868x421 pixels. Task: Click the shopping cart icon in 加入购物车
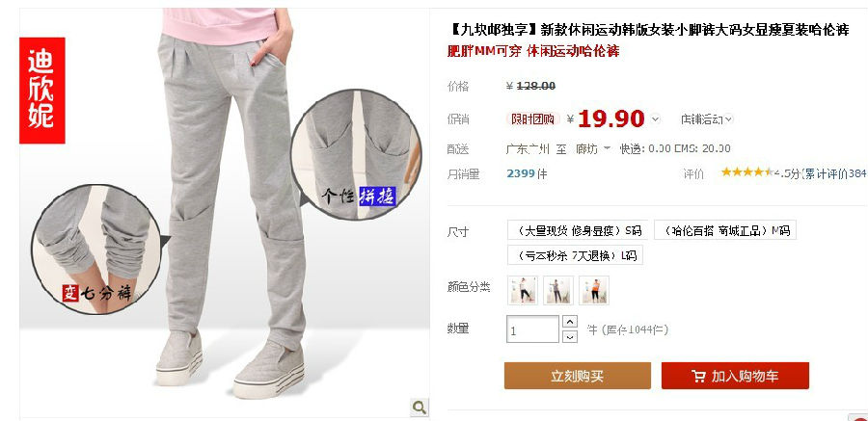click(698, 377)
